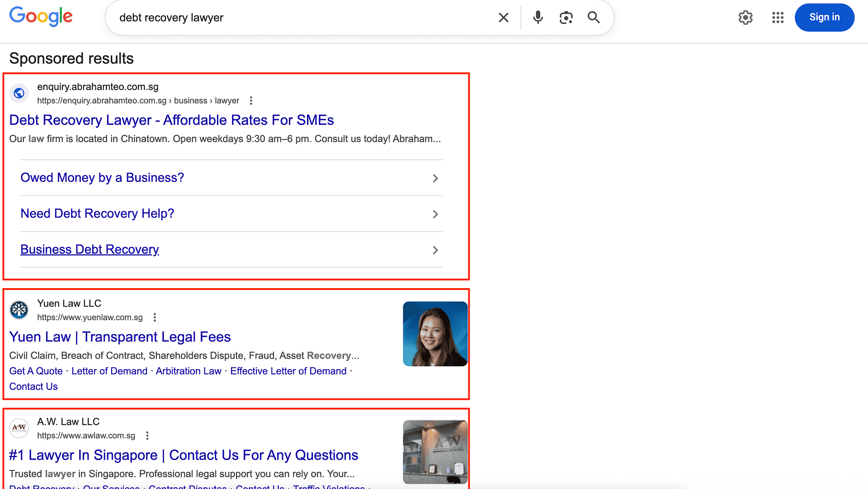Click the magnifier search icon
The image size is (868, 489).
pos(594,18)
